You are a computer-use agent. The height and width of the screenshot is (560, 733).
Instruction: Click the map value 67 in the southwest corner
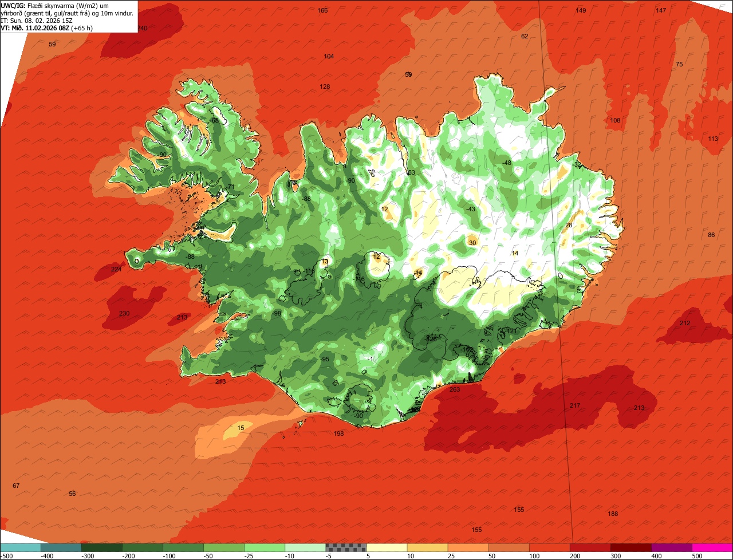pos(16,486)
